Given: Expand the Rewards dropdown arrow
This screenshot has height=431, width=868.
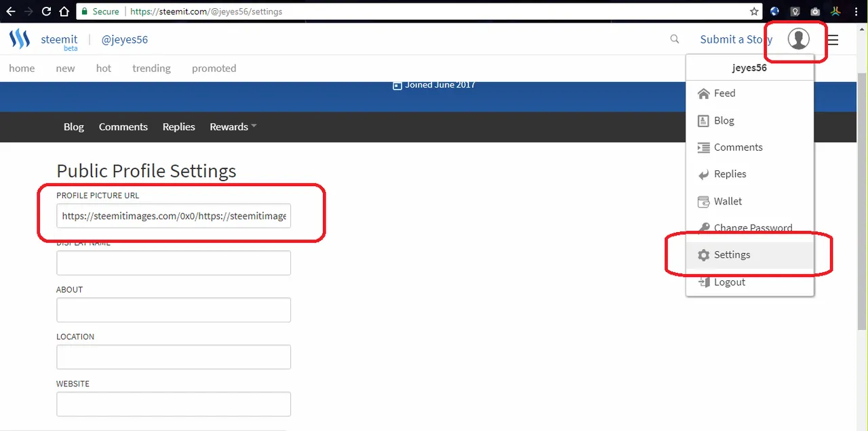Looking at the screenshot, I should coord(254,126).
